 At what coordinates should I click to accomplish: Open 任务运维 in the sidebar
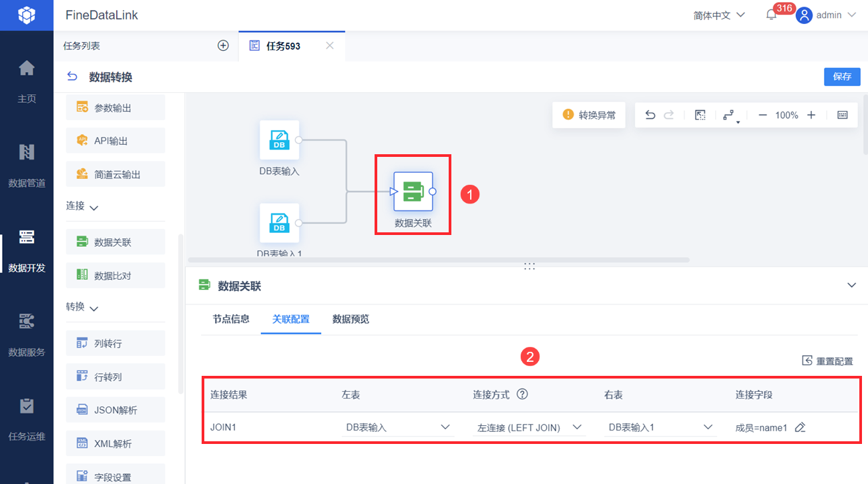pyautogui.click(x=27, y=419)
